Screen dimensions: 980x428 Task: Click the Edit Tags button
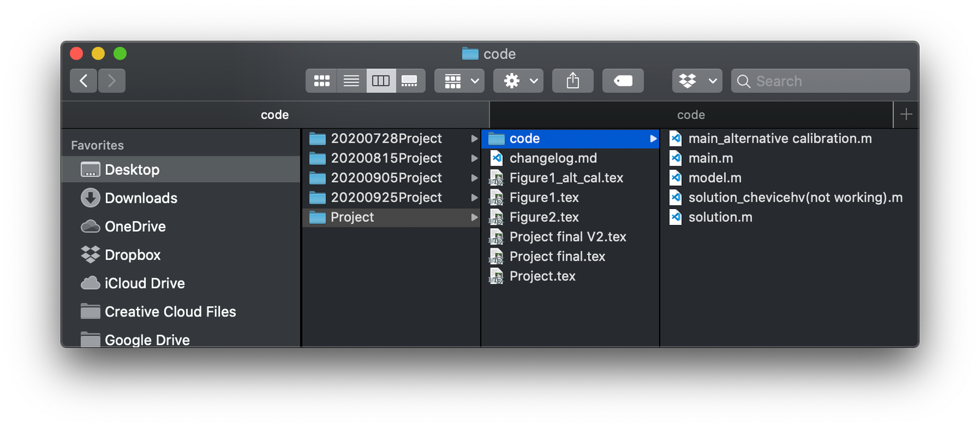(623, 80)
